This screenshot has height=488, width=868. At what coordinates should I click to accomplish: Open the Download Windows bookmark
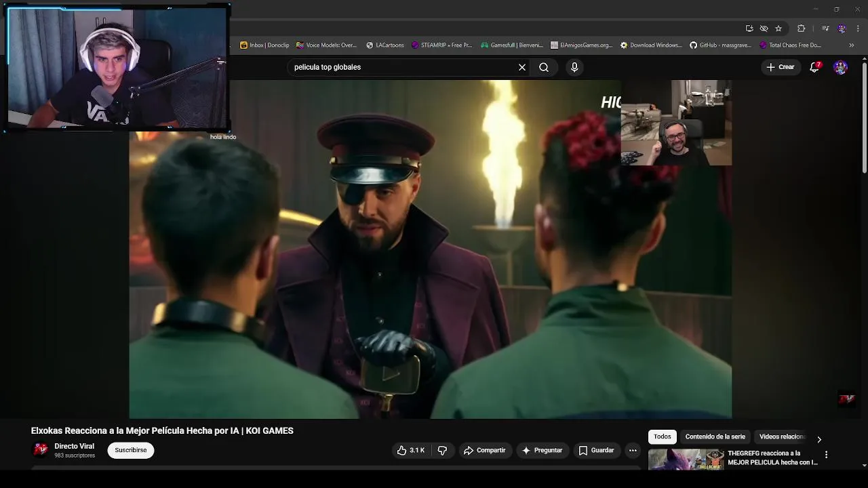tap(651, 45)
